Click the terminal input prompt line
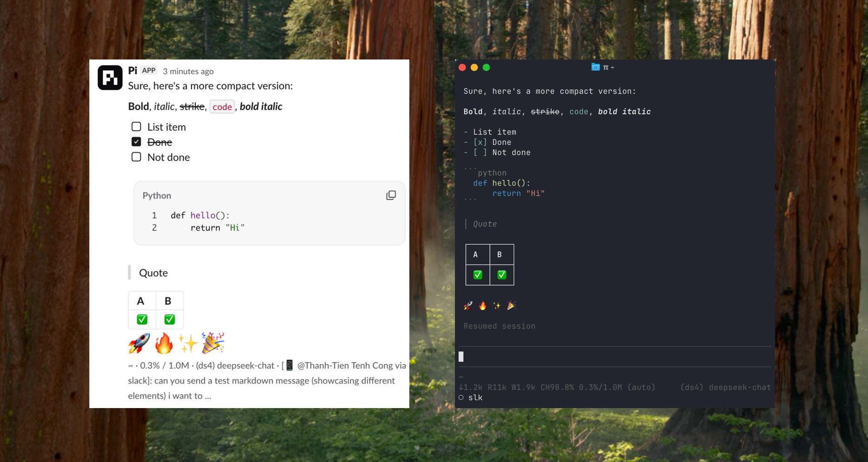Screen dimensions: 868x462 [615, 356]
